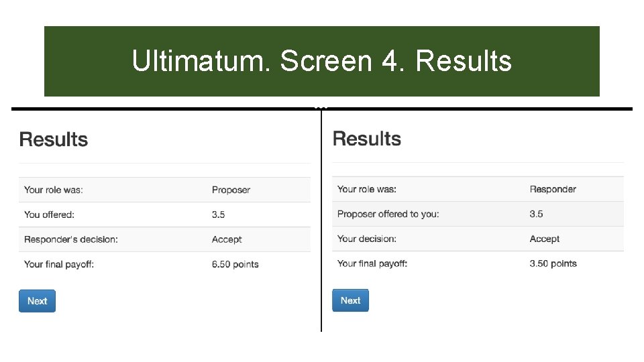The height and width of the screenshot is (362, 644).
Task: Click the 'Responder's decision:' row label
Action: (x=70, y=239)
